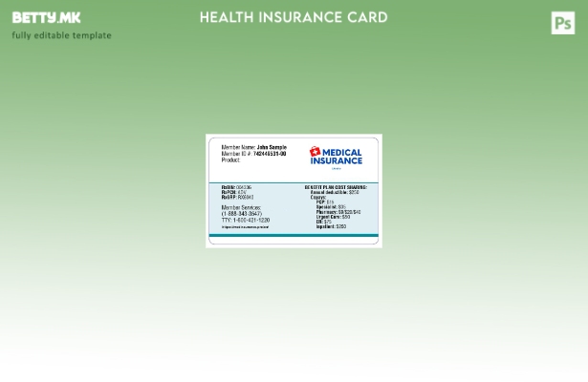
Task: Click the Benefit Plan Cost Sharing heading
Action: [336, 187]
